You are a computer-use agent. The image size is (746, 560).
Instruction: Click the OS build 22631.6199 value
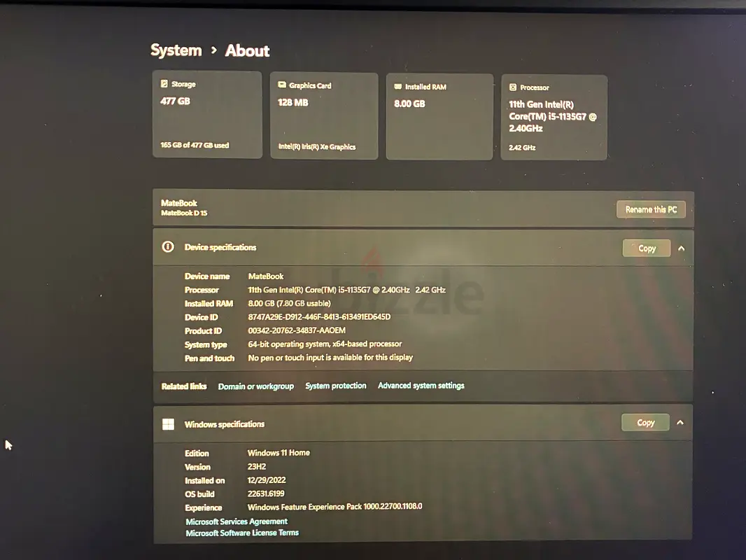tap(266, 493)
